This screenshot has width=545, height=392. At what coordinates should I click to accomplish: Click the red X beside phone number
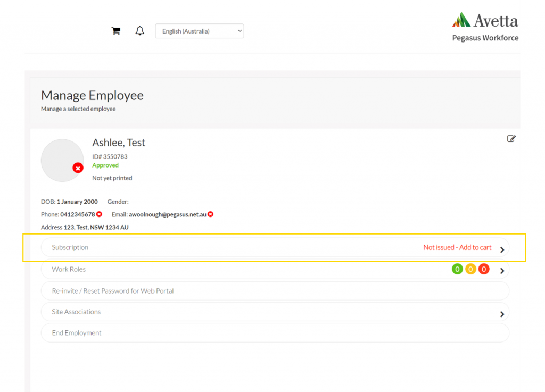[x=100, y=214]
